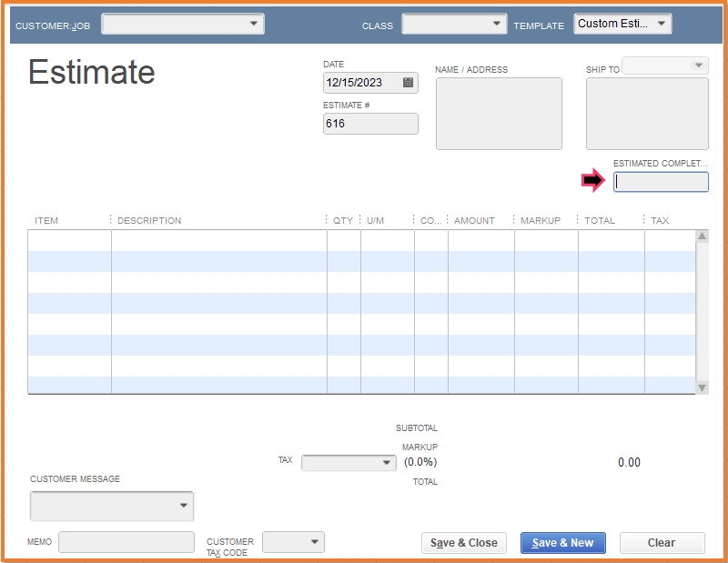Click the Clear button
728x563 pixels.
(662, 543)
